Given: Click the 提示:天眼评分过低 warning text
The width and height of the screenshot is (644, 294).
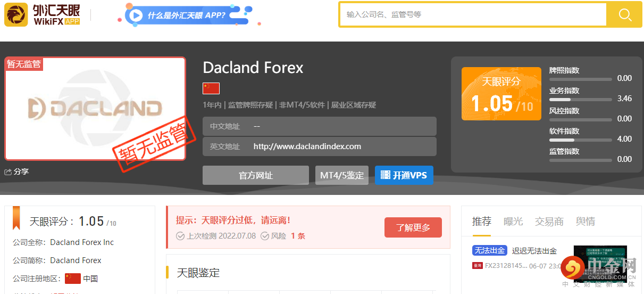Looking at the screenshot, I should point(233,220).
